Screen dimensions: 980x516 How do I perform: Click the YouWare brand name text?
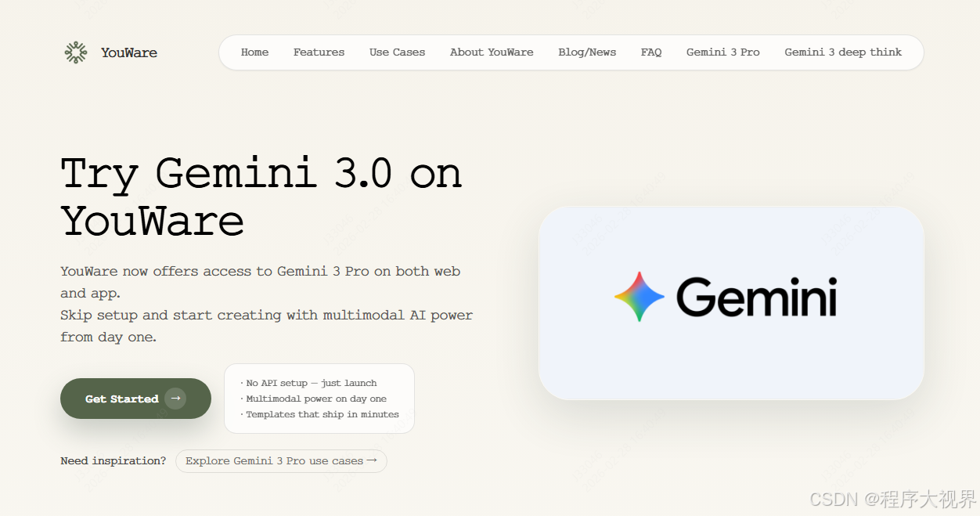tap(129, 52)
